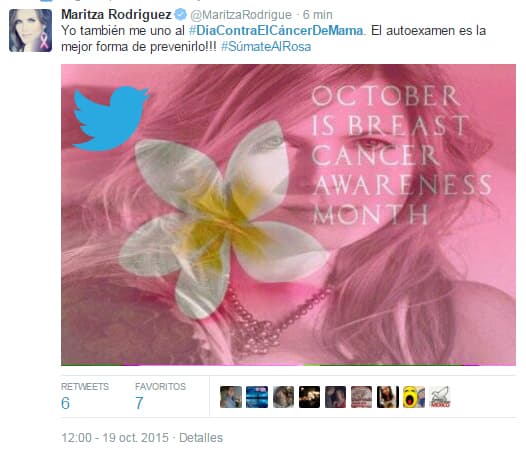Open Maritza Rodriguez's profile avatar
The height and width of the screenshot is (452, 526).
pyautogui.click(x=31, y=31)
